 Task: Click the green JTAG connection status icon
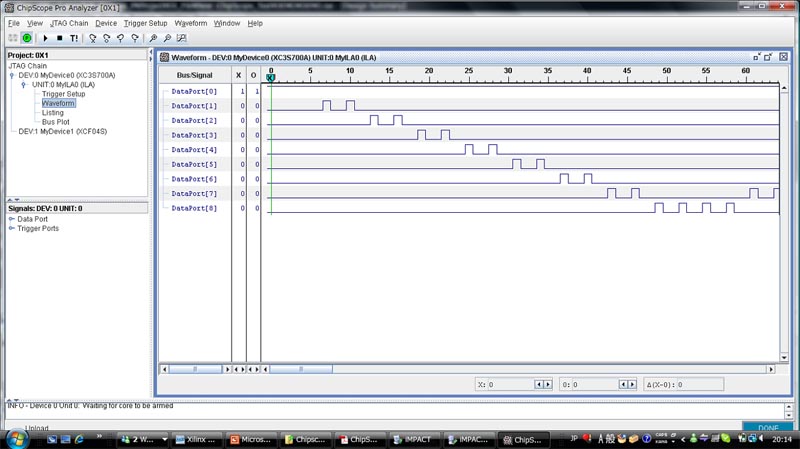[x=27, y=38]
